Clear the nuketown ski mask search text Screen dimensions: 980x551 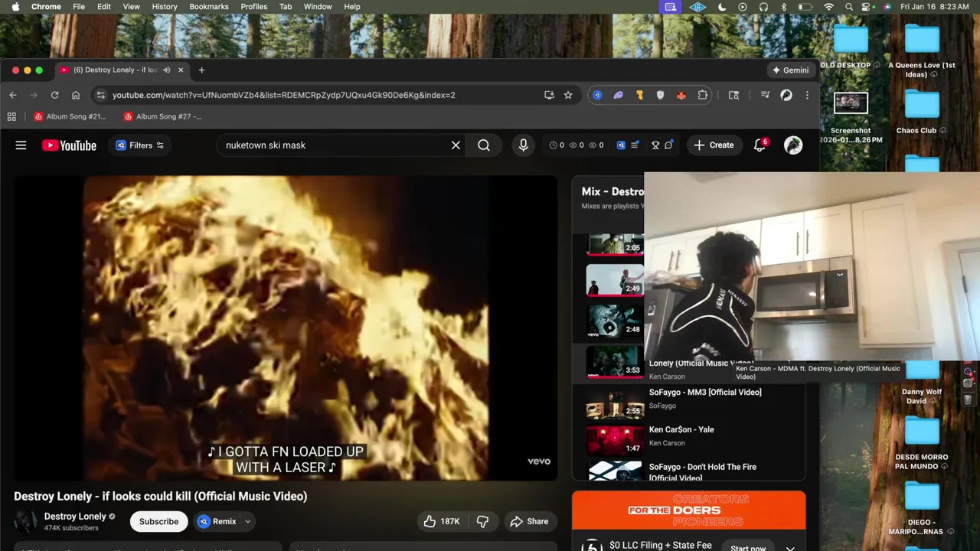click(x=456, y=145)
